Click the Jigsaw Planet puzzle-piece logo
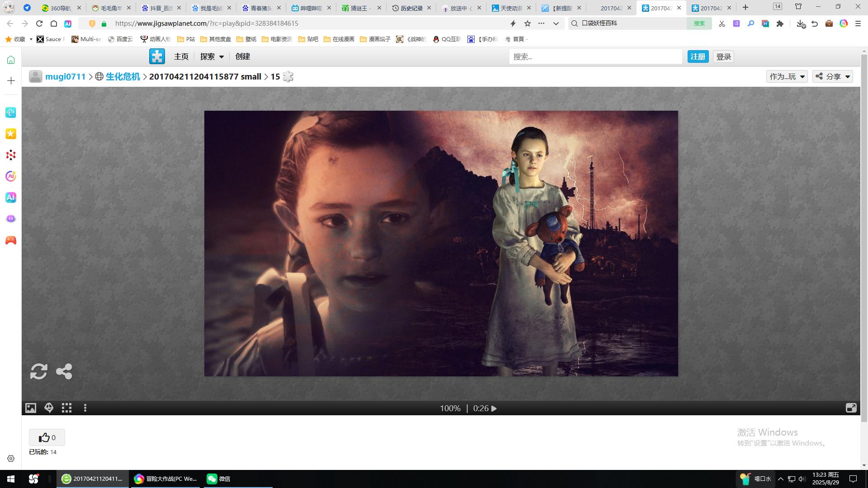Screen dimensions: 868x488 [157, 56]
